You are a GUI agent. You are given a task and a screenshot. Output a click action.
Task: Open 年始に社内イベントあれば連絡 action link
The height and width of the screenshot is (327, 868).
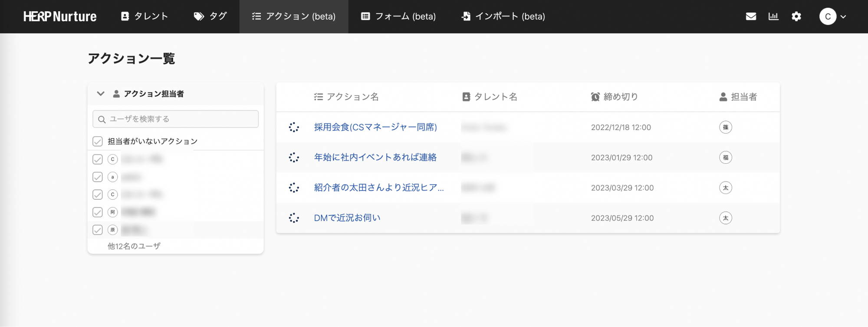point(375,157)
